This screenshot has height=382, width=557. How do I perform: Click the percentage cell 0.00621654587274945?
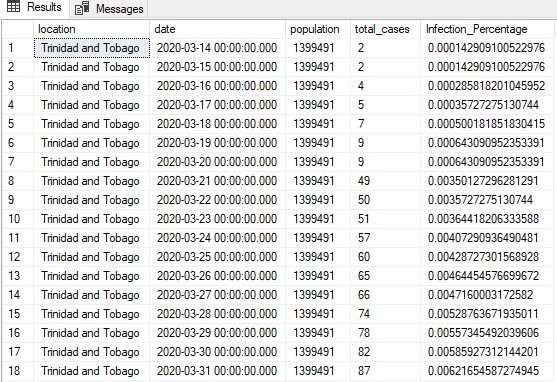point(487,371)
